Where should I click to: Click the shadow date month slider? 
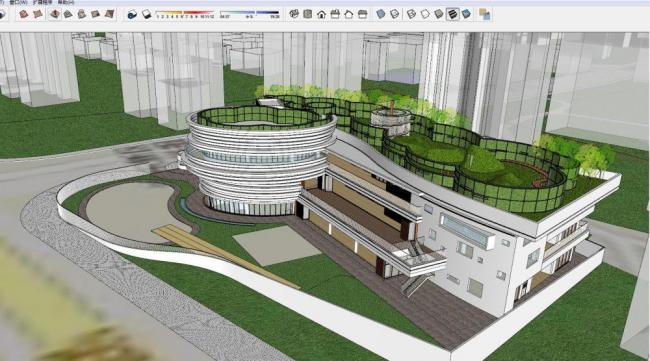pyautogui.click(x=184, y=14)
